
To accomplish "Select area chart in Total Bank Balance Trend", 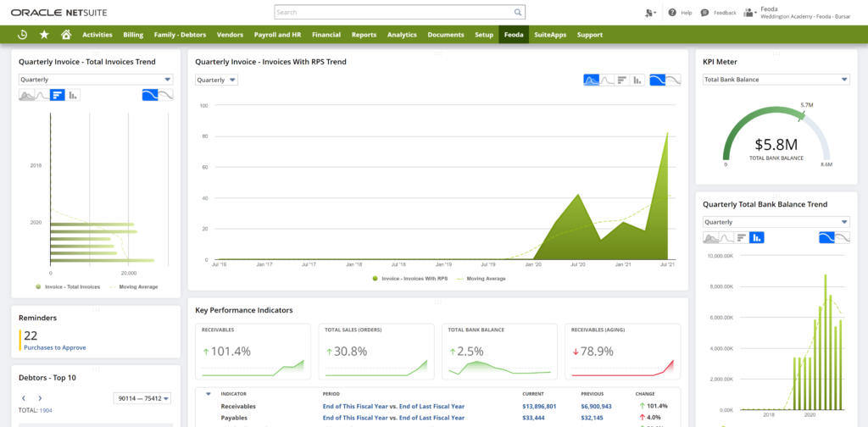I will [x=711, y=238].
